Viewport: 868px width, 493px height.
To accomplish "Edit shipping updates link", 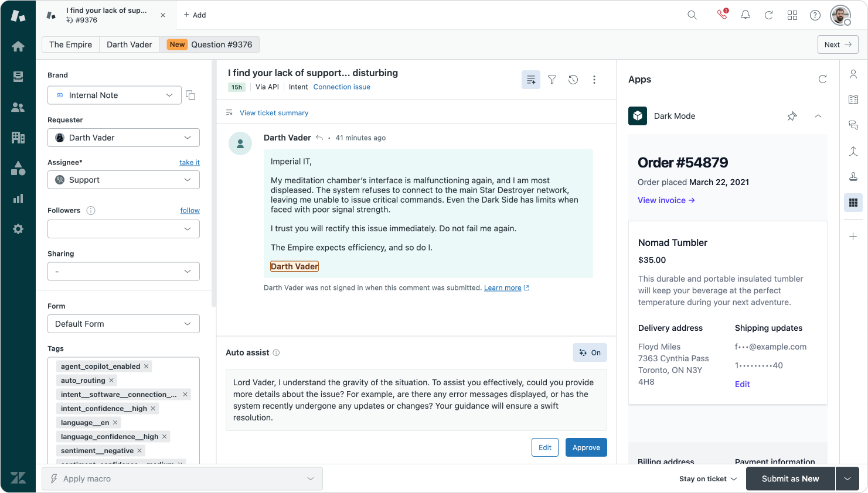I will 742,384.
